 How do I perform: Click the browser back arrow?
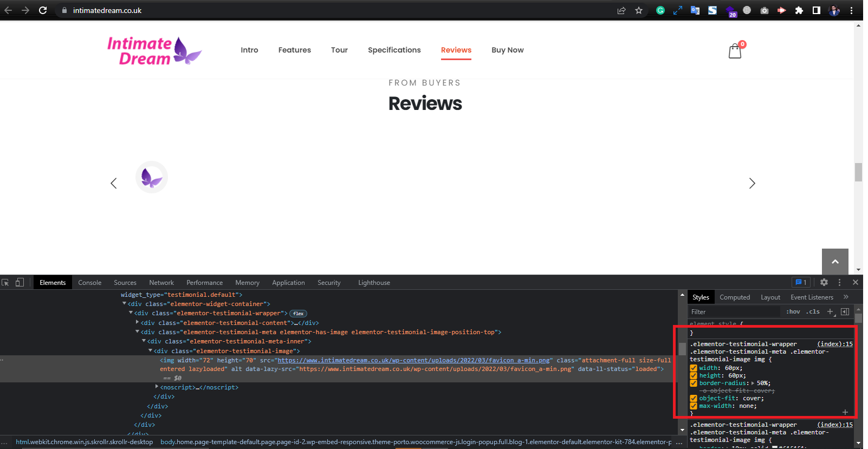click(8, 10)
